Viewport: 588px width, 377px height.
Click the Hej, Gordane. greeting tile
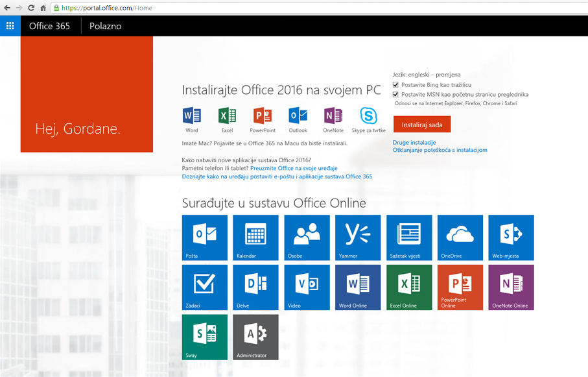[x=87, y=94]
